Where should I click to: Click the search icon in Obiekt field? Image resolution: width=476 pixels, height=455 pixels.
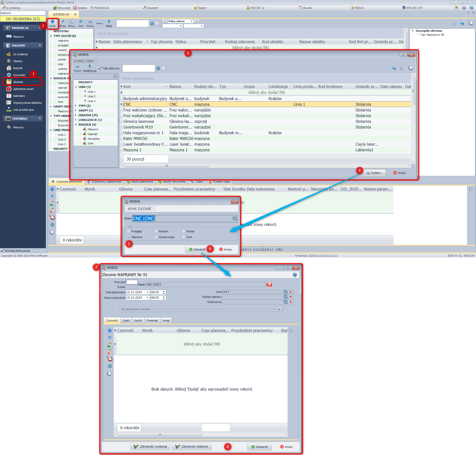click(234, 218)
